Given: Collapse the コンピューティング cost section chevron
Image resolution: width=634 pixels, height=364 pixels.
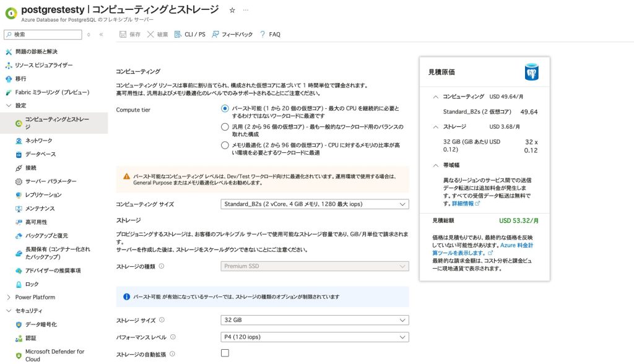Looking at the screenshot, I should click(x=436, y=97).
